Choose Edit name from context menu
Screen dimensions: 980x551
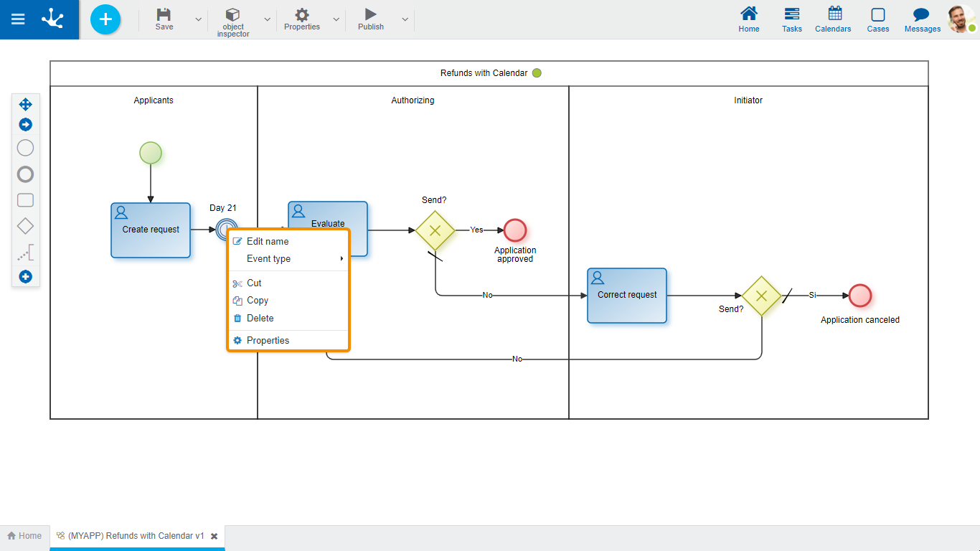tap(267, 242)
